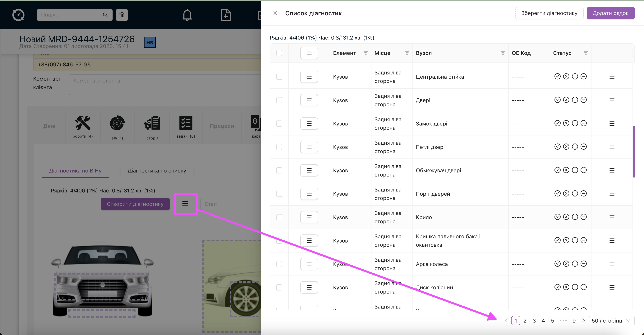Open the задачі (0) checklist icon

(186, 123)
